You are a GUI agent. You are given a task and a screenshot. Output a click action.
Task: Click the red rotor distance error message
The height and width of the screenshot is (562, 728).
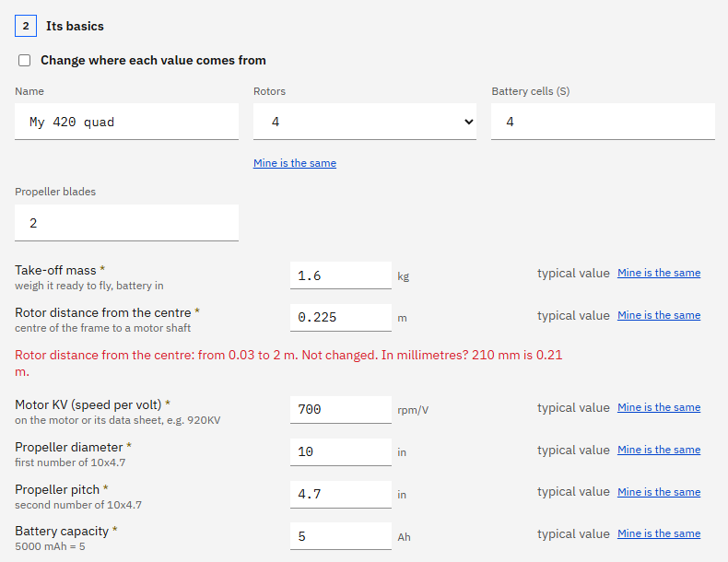tap(288, 363)
